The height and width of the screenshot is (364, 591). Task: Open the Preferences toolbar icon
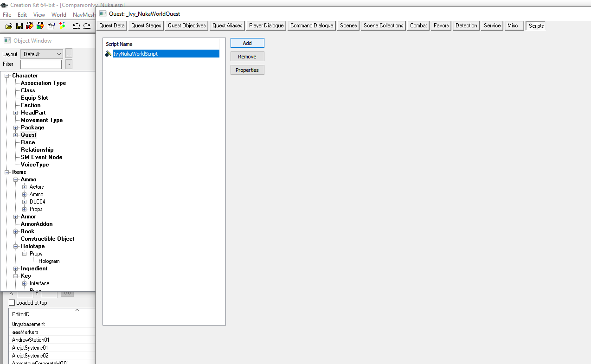[51, 26]
